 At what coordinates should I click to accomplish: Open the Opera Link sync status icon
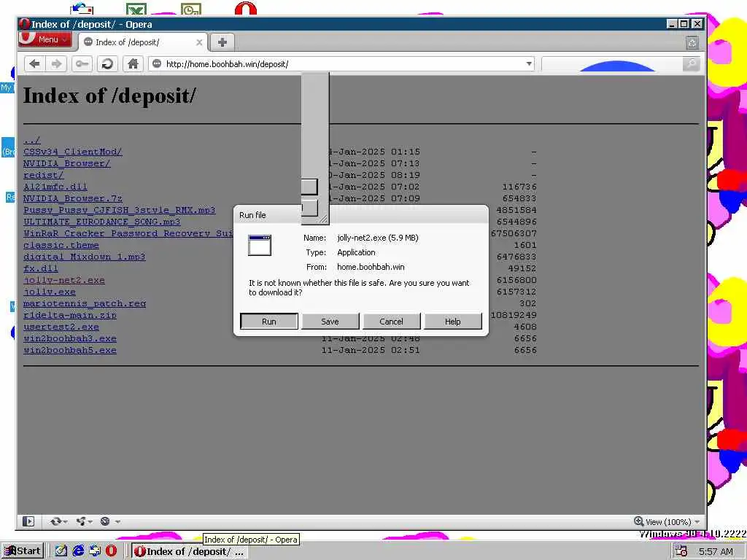click(56, 521)
